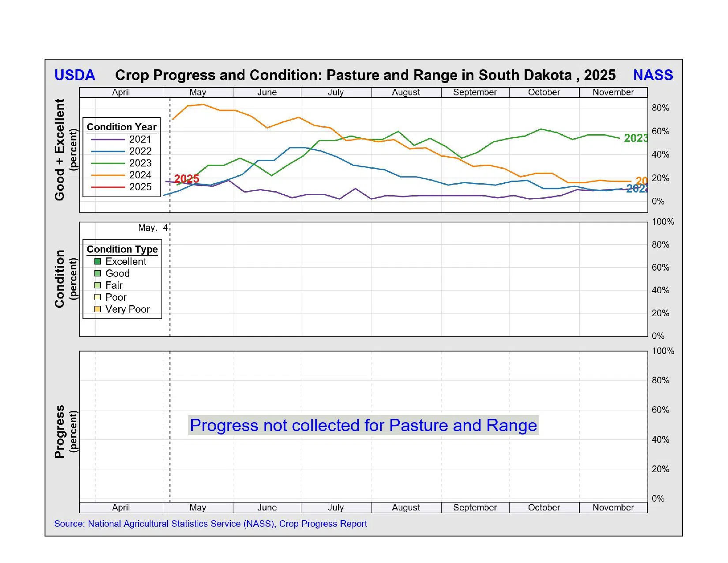
Task: Click the blue 2022 legend line
Action: tap(108, 151)
